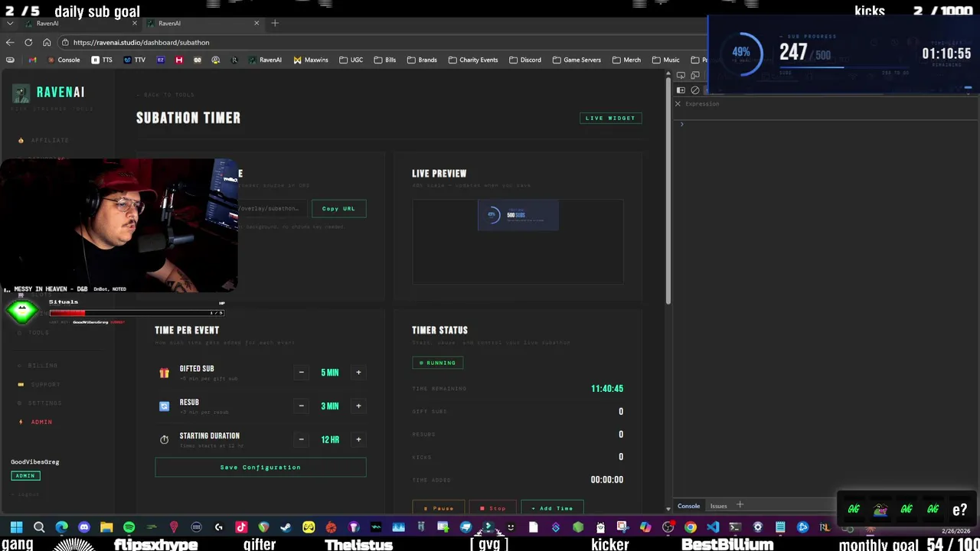The image size is (980, 551).
Task: Toggle the DevTools console sidebar icon
Action: (681, 90)
